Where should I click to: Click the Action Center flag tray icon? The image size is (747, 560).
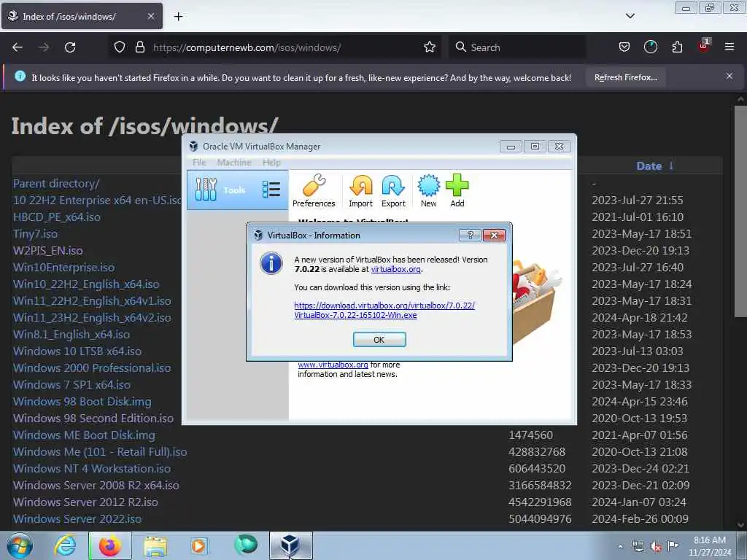click(673, 546)
